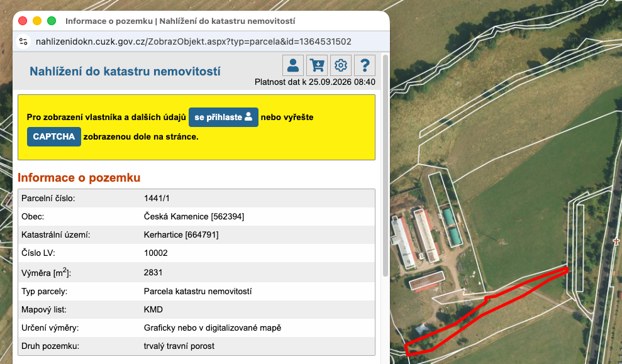This screenshot has width=622, height=364.
Task: Click the 'se přihlaste' login button
Action: (x=223, y=118)
